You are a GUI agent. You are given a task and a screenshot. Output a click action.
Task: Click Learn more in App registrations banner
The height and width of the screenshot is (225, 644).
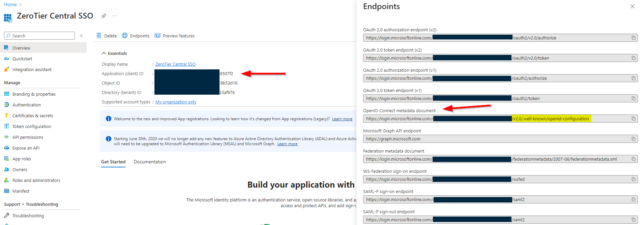[x=342, y=119]
